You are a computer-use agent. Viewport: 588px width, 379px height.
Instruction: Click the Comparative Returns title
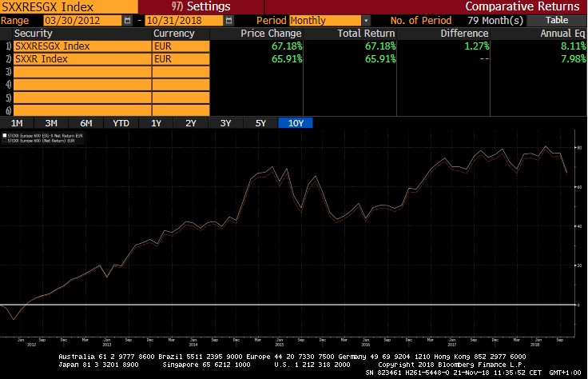point(522,6)
